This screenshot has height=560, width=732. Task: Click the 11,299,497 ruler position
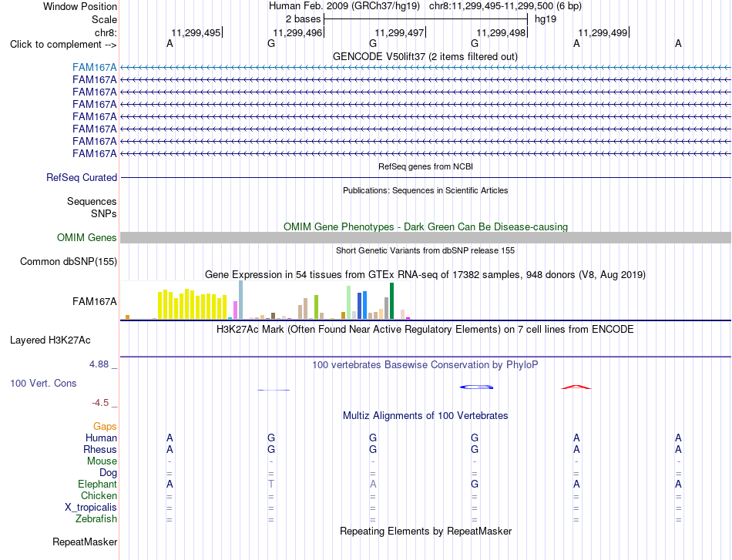coord(400,32)
